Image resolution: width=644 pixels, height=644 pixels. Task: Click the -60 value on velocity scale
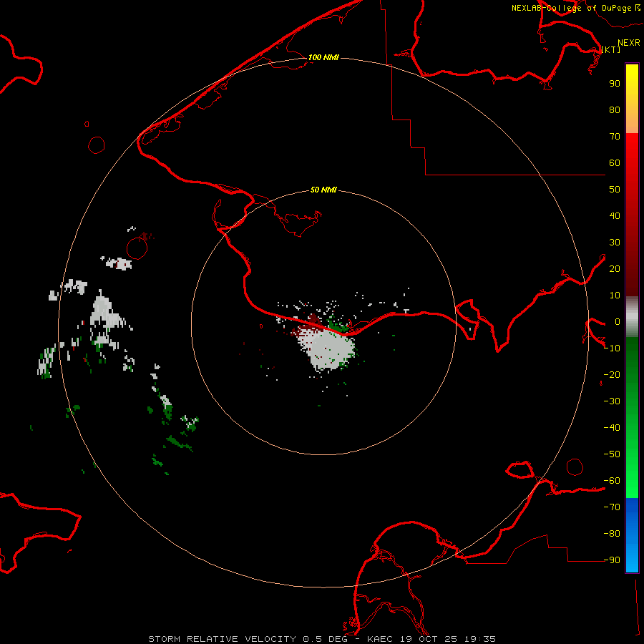tap(612, 481)
